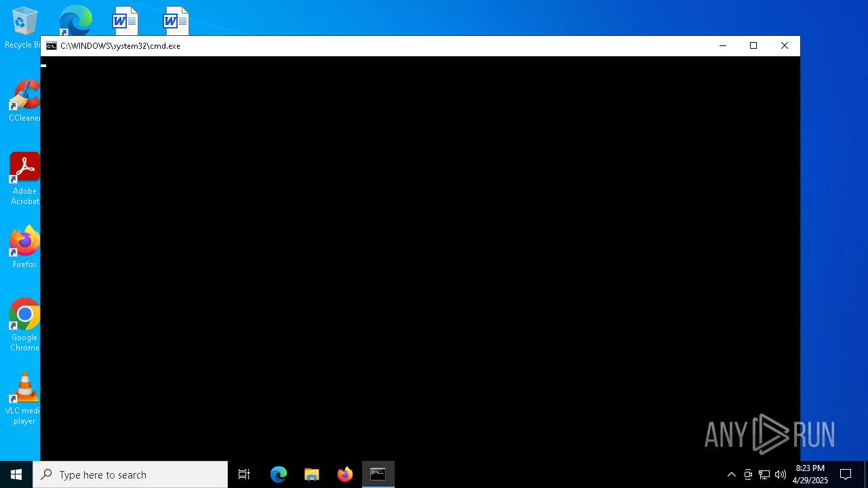Click the Meet Now tray icon

click(748, 474)
